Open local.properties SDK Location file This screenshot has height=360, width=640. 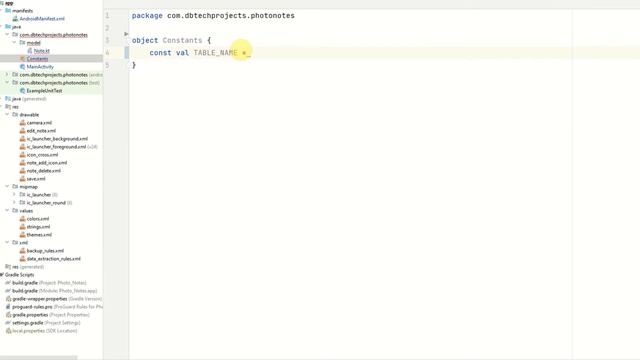coord(44,331)
